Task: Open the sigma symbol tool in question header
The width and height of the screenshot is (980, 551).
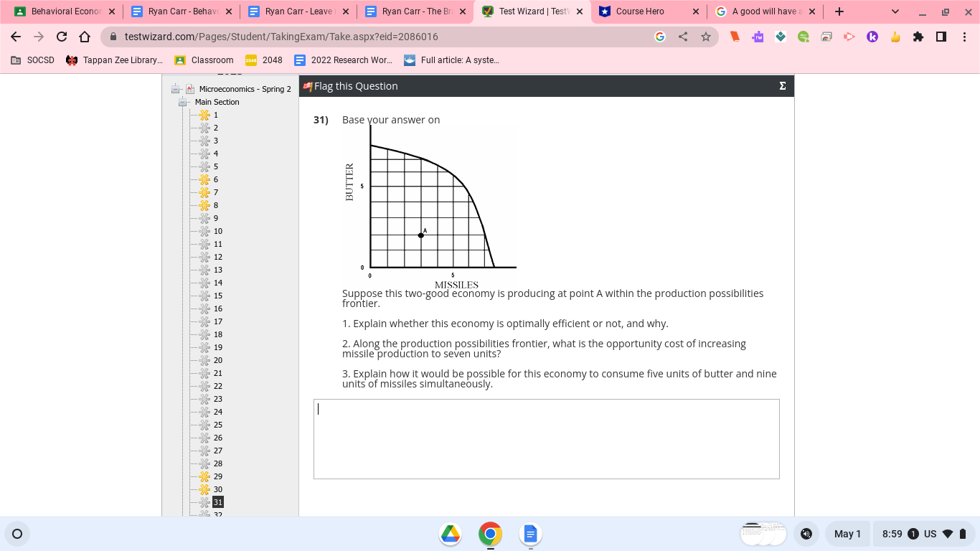Action: click(x=782, y=86)
